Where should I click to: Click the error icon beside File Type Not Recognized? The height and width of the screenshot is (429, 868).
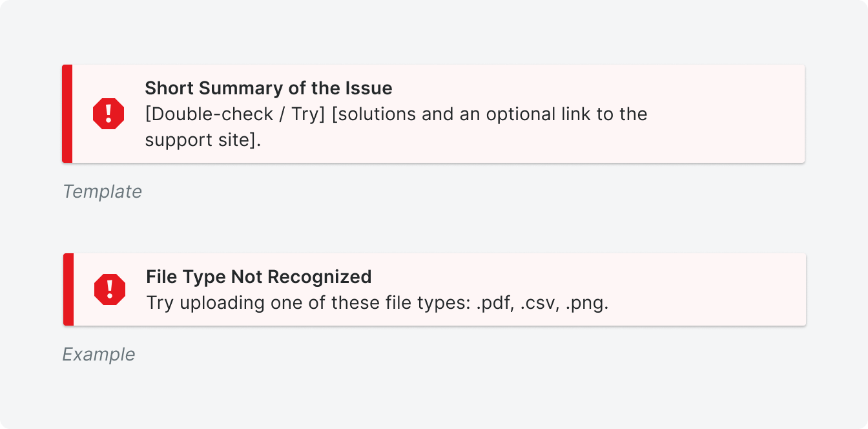[x=110, y=289]
